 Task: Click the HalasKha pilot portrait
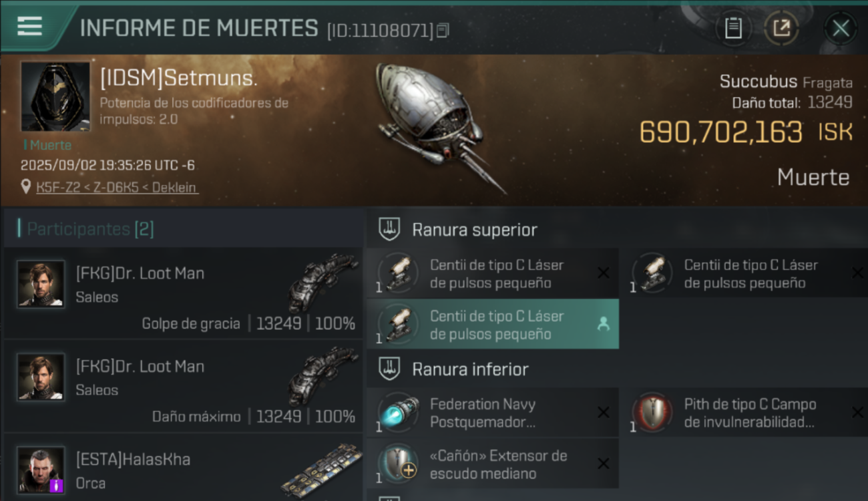pyautogui.click(x=41, y=470)
